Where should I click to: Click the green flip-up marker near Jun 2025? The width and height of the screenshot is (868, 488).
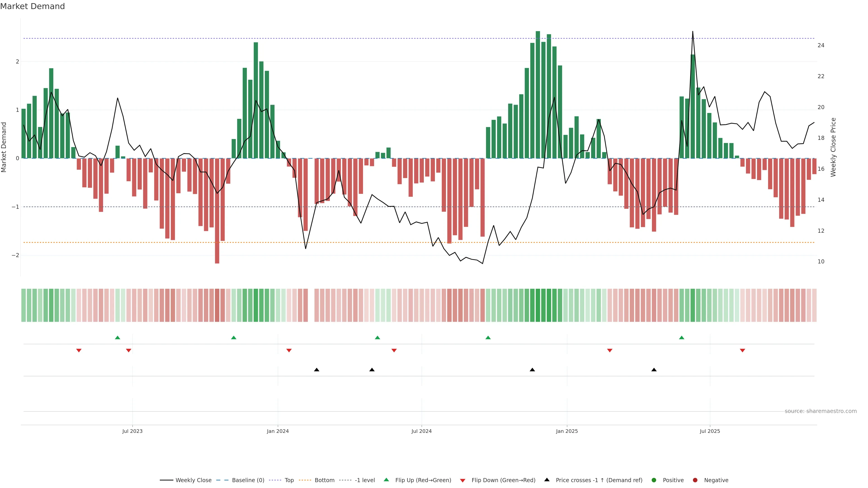coord(682,338)
